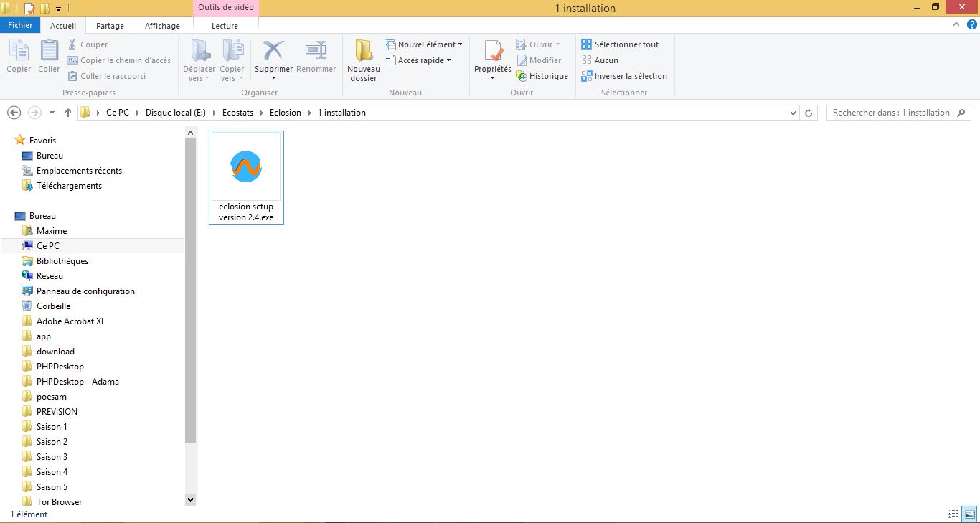Click the Sélectionner tout icon
This screenshot has height=523, width=980.
click(587, 44)
